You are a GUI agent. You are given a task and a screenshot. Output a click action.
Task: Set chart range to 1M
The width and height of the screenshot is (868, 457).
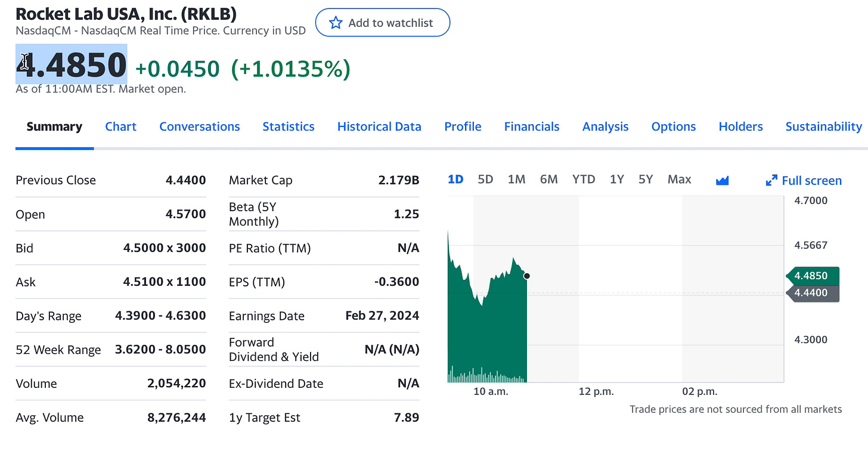pyautogui.click(x=516, y=179)
